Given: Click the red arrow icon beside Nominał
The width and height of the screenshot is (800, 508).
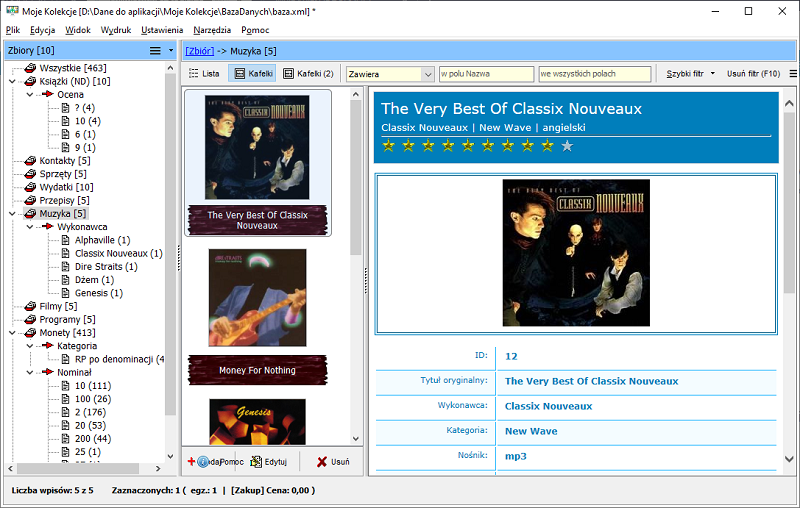Looking at the screenshot, I should pos(48,372).
